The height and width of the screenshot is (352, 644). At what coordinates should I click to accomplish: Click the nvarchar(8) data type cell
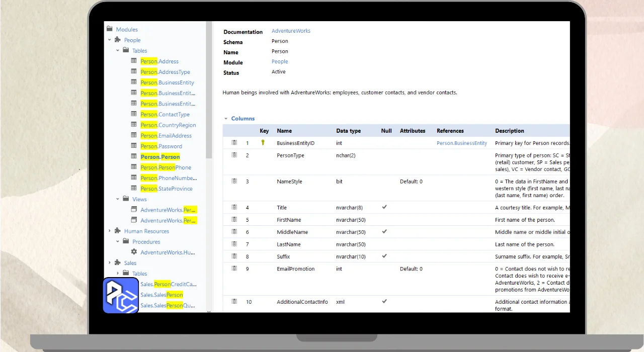pos(349,207)
